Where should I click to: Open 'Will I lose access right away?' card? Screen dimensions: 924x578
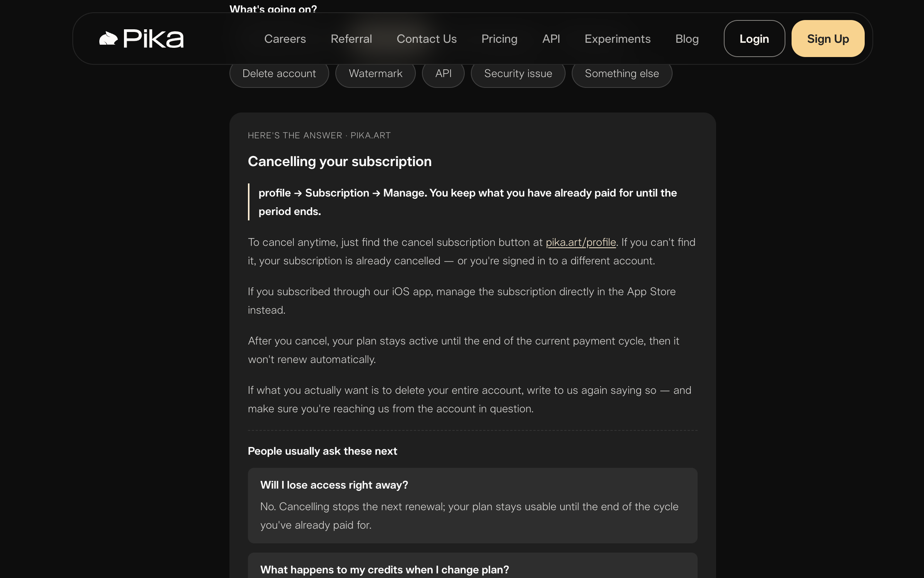pos(473,505)
